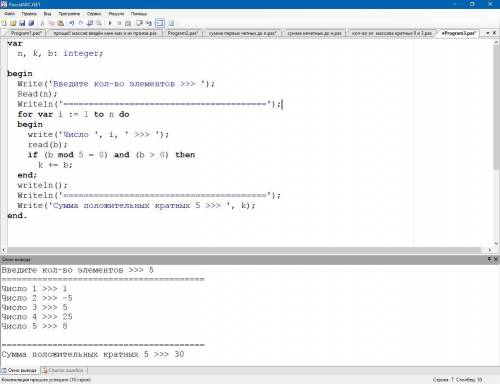Click the editor horizontal scrollbar right arrow

(490, 250)
